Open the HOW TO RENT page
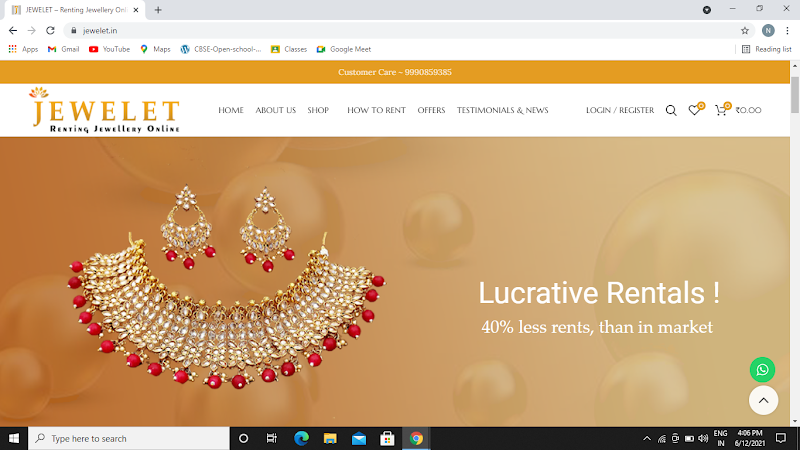The image size is (800, 450). [376, 111]
